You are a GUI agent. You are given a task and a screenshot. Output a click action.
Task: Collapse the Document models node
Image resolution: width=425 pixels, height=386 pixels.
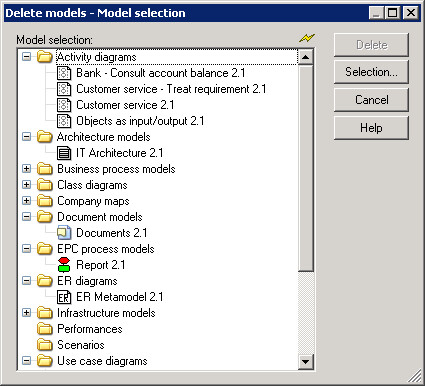pyautogui.click(x=26, y=216)
